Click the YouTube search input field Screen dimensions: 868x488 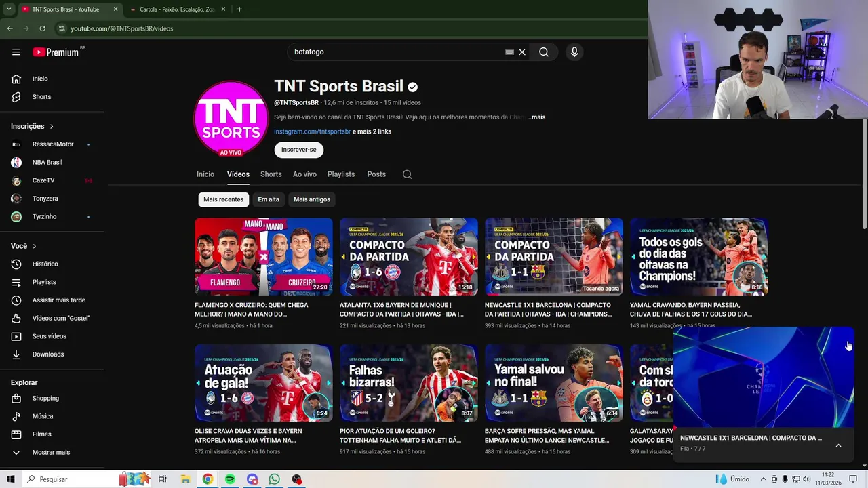point(398,52)
